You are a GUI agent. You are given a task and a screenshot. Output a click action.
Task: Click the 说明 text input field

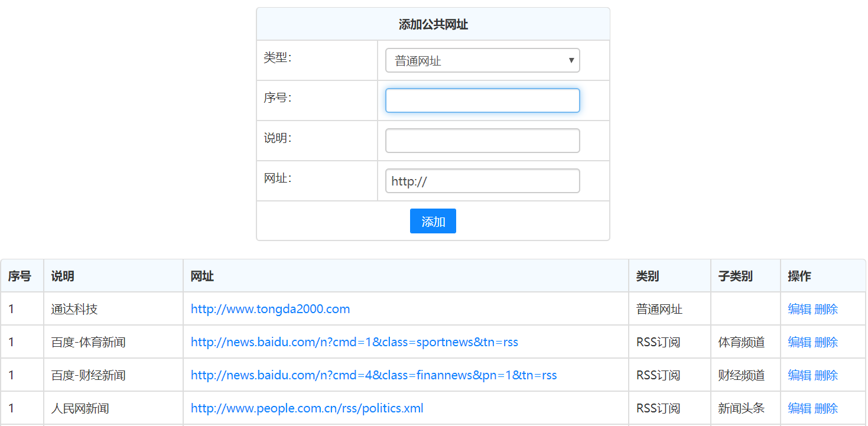(x=482, y=141)
